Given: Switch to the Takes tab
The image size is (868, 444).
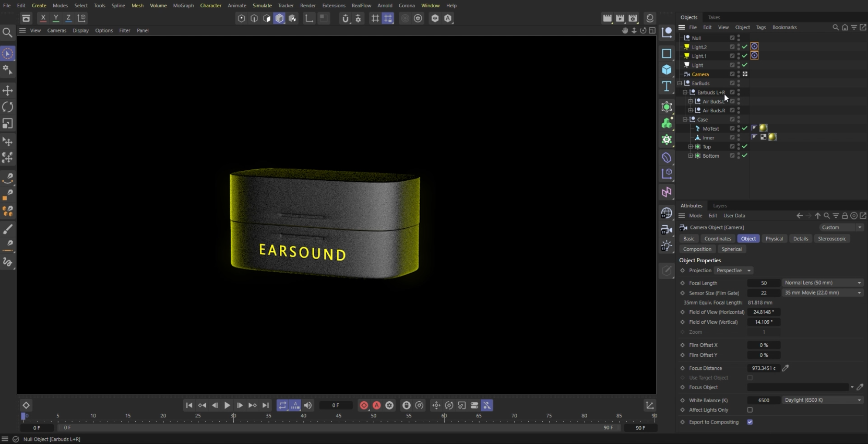Looking at the screenshot, I should [x=714, y=17].
